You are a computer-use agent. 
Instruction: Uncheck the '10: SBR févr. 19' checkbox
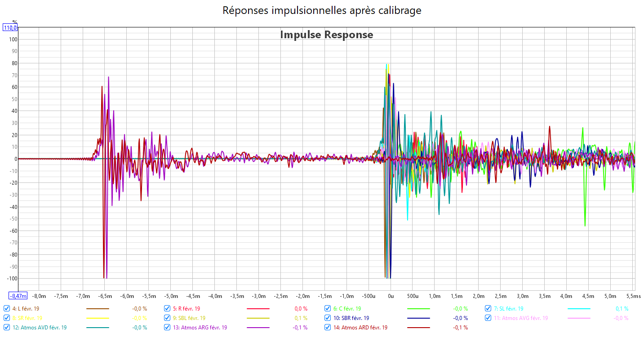tap(328, 318)
